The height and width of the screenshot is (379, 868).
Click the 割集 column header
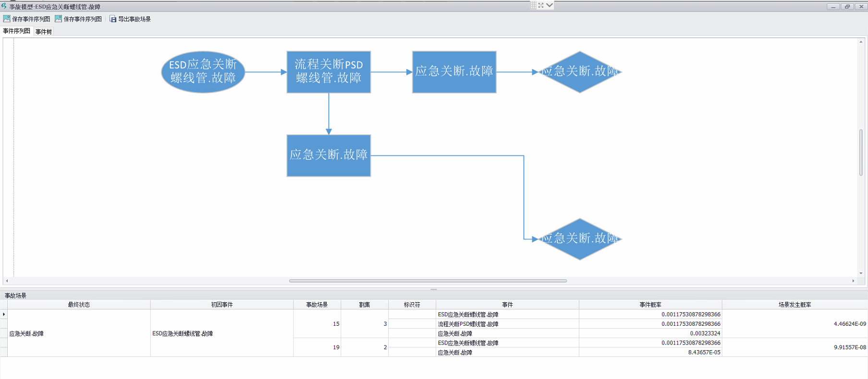pyautogui.click(x=365, y=305)
